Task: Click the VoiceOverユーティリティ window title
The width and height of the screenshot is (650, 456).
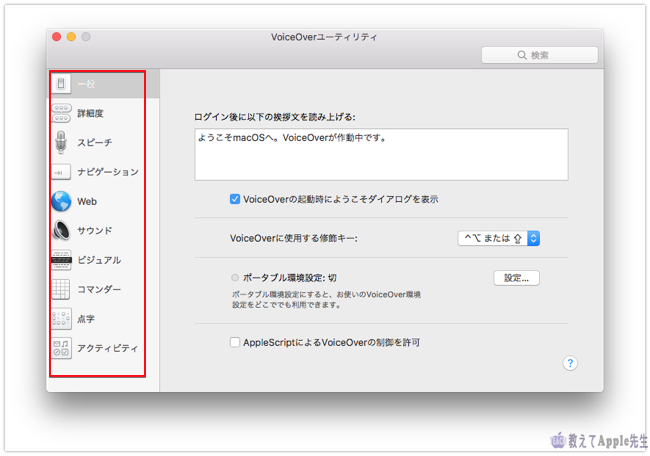Action: click(324, 37)
